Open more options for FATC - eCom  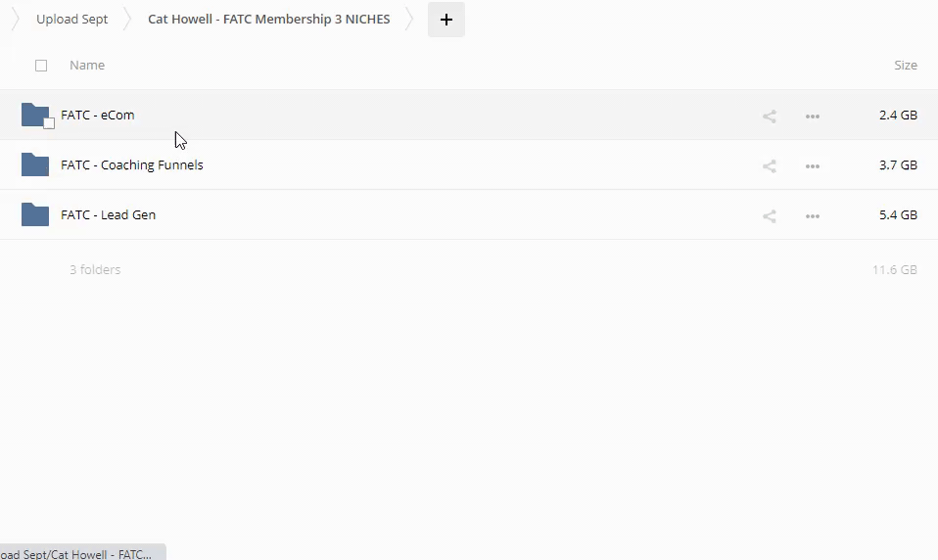(812, 117)
